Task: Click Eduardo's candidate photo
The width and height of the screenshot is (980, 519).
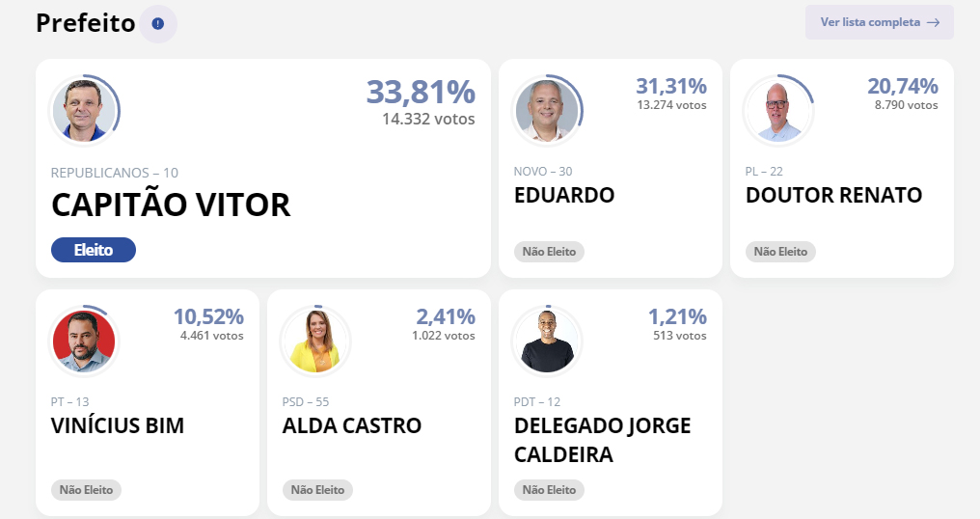Action: [547, 110]
